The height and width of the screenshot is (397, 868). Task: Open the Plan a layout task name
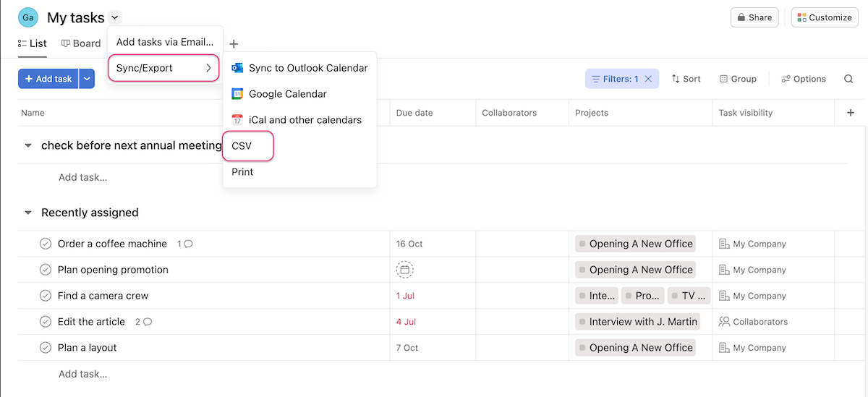pos(87,348)
